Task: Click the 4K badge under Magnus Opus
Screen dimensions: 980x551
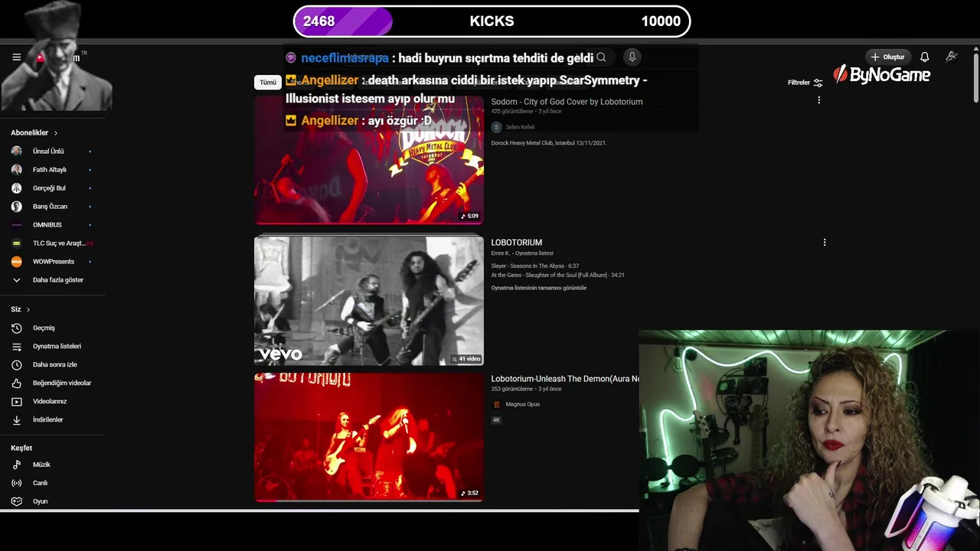Action: [496, 420]
